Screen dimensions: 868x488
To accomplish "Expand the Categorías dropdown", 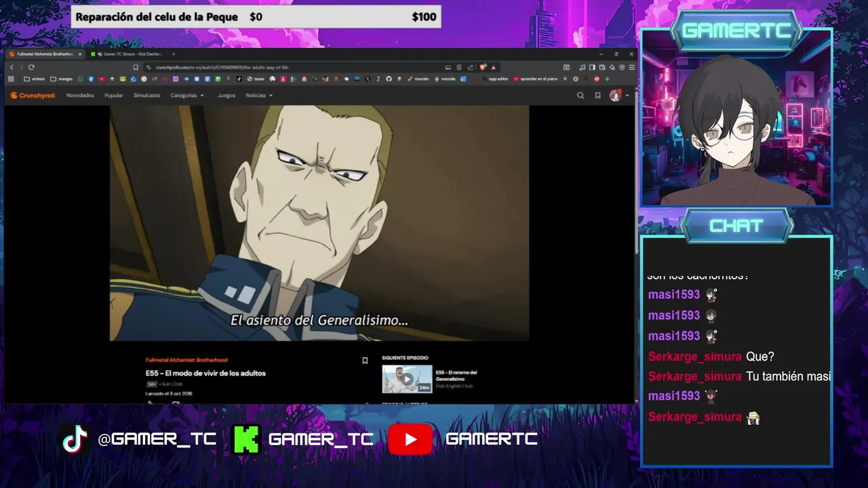I will [x=186, y=96].
